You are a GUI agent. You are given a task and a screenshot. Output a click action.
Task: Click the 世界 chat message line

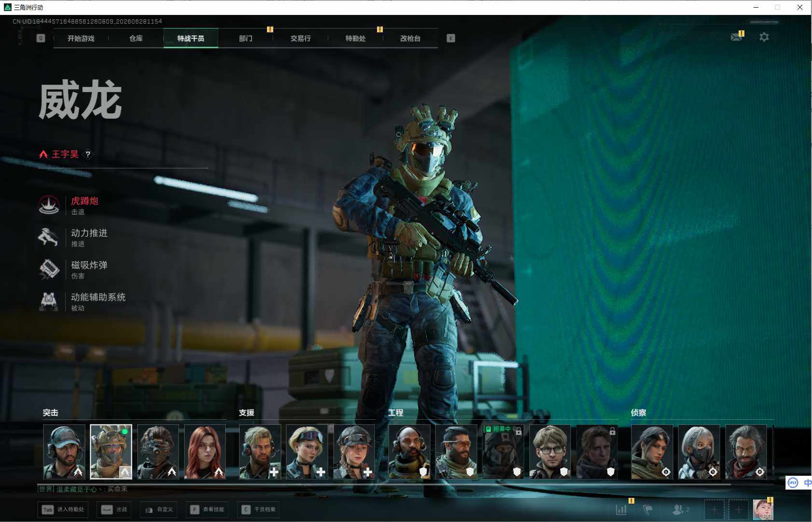[x=83, y=489]
